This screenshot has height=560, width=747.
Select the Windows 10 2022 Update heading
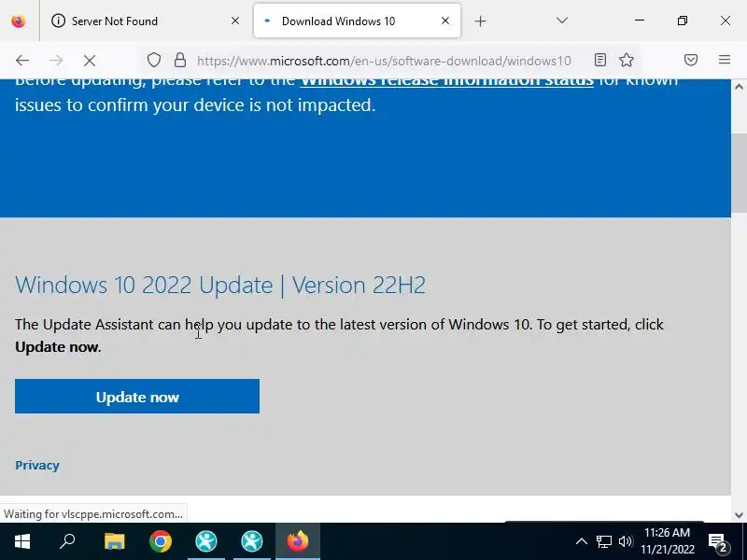tap(220, 285)
